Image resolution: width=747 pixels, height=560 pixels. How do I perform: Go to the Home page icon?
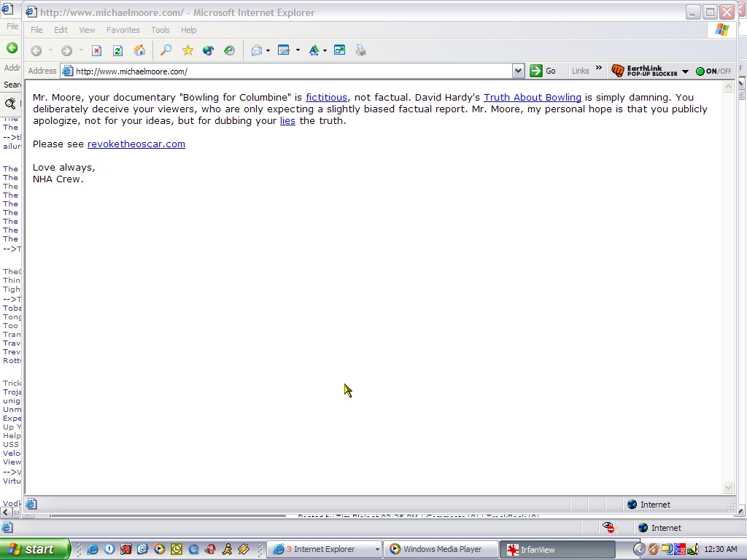pyautogui.click(x=139, y=50)
